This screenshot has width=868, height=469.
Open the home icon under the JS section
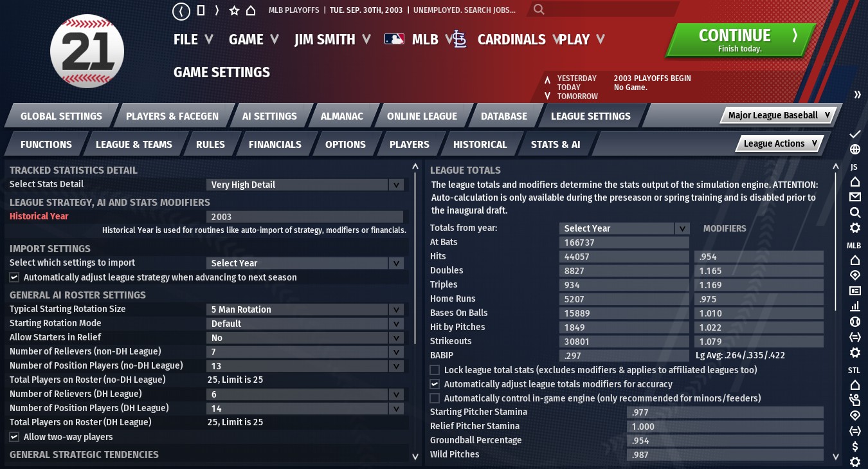point(854,181)
